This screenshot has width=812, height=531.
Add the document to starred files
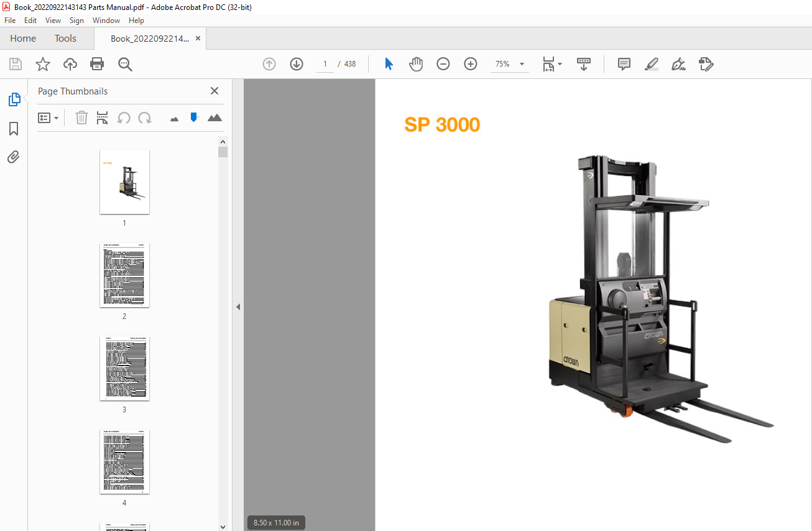click(x=42, y=64)
